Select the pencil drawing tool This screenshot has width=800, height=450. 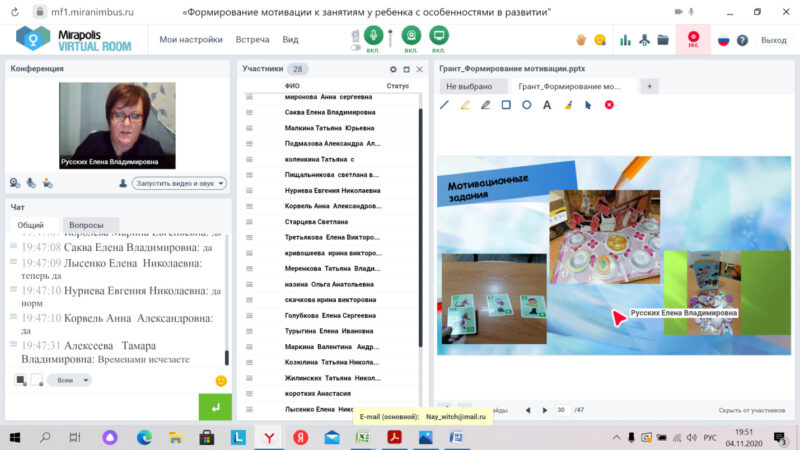[485, 105]
